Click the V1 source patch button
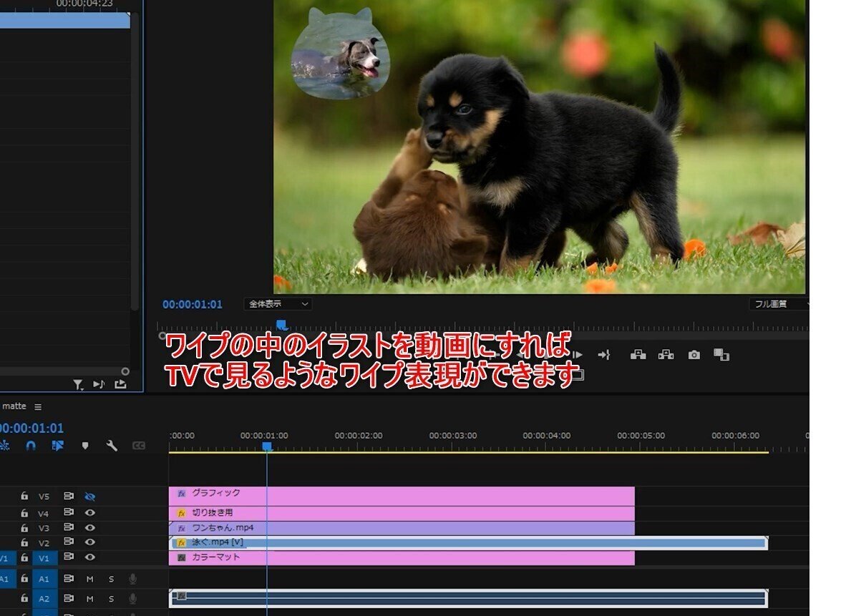The height and width of the screenshot is (616, 841). [4, 558]
